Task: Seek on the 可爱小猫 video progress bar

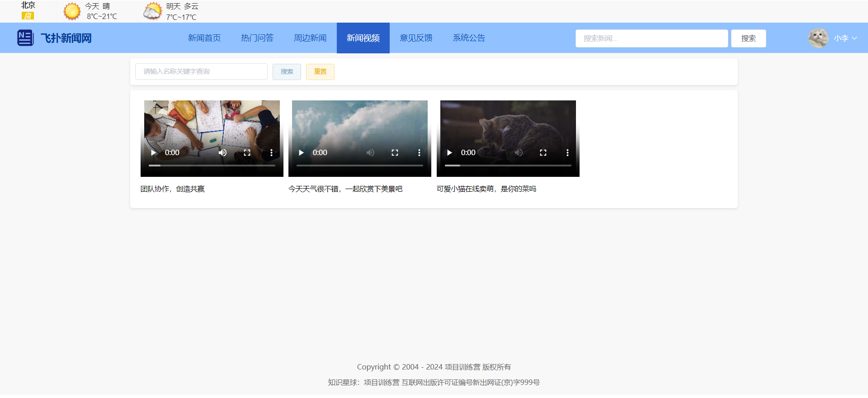Action: [x=508, y=166]
